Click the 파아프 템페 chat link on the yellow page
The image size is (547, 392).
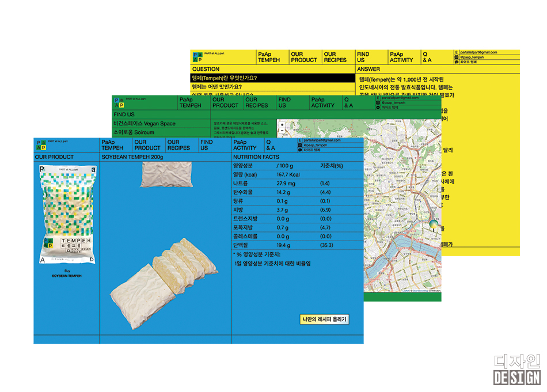click(x=468, y=62)
